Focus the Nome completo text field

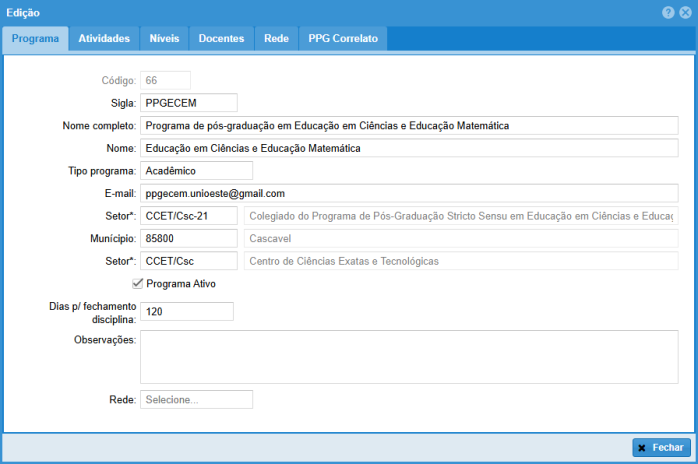point(408,126)
